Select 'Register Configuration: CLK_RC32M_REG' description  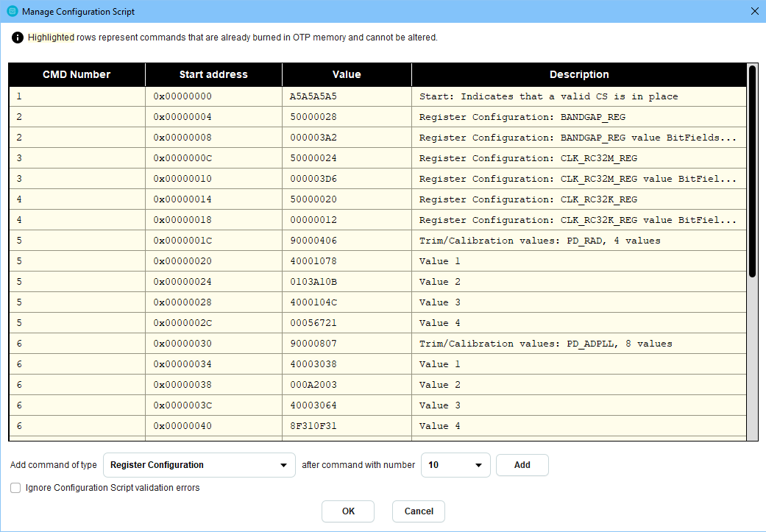click(579, 157)
